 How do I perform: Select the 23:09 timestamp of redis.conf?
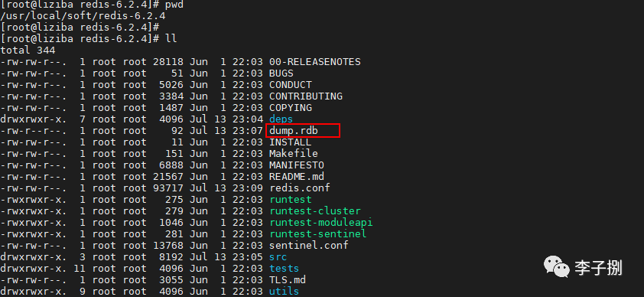coord(248,188)
